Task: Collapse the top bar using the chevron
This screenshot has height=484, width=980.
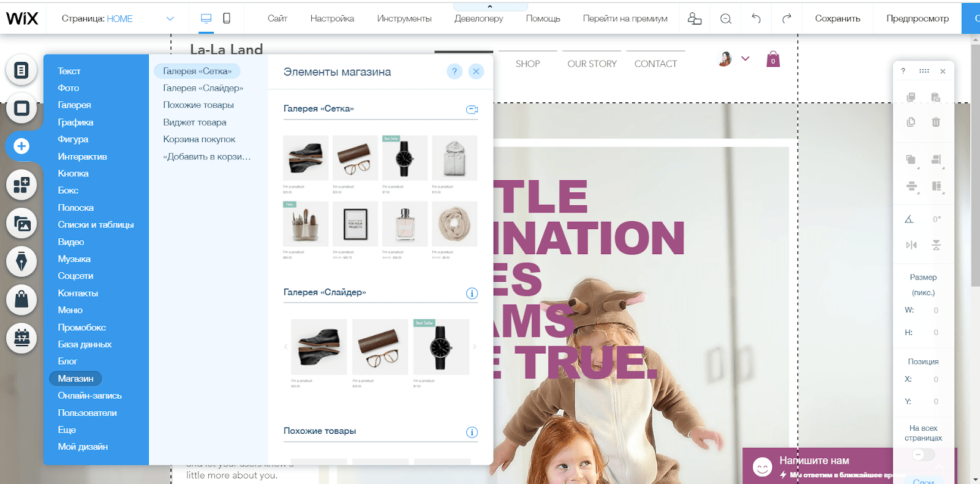Action: 490,6
